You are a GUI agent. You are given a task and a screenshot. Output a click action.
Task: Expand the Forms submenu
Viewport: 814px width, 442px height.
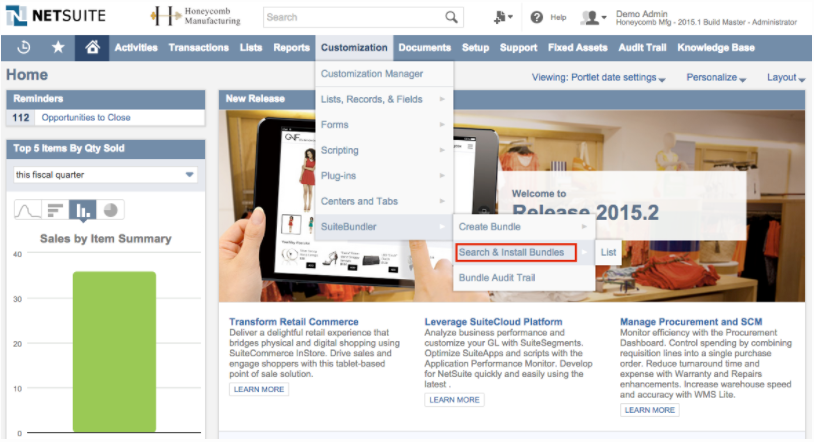click(x=384, y=125)
